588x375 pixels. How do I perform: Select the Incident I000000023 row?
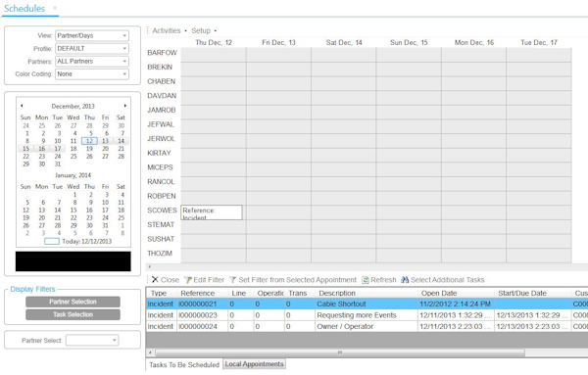tap(367, 315)
